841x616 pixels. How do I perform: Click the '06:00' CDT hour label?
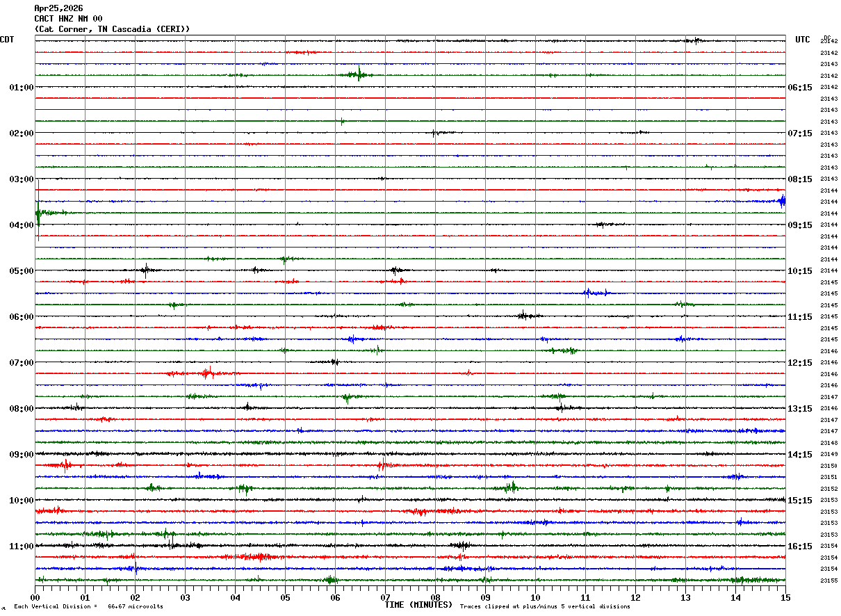pos(22,317)
